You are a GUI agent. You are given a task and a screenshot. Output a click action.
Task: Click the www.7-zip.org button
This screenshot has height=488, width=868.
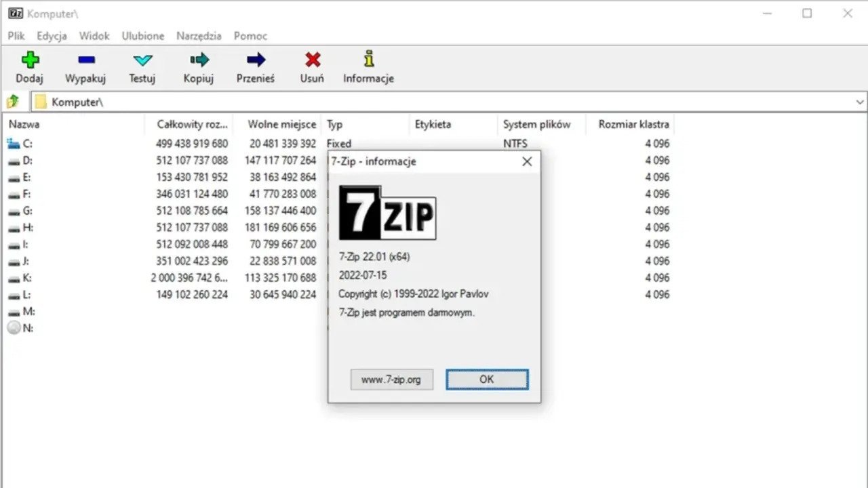(391, 380)
